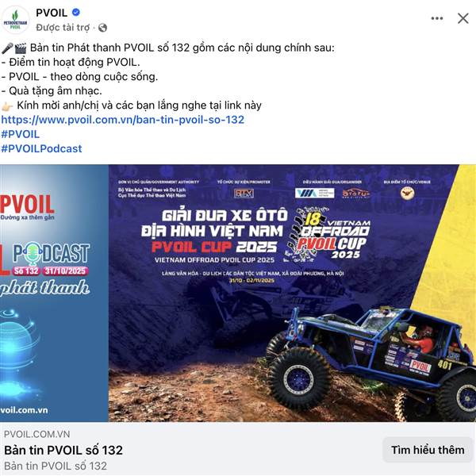
Task: Click the 'Được tài trợ' sponsored label
Action: click(63, 28)
